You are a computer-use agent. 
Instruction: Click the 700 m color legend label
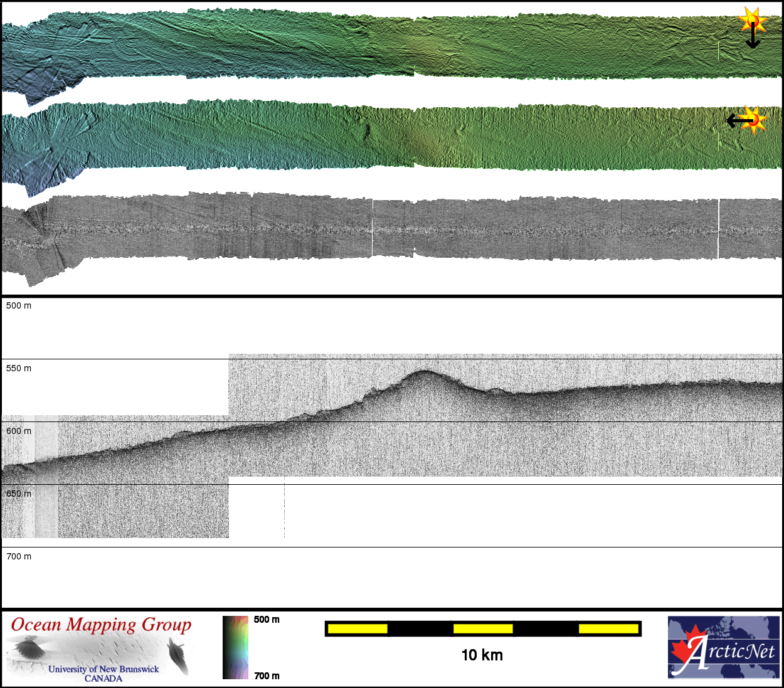point(267,675)
